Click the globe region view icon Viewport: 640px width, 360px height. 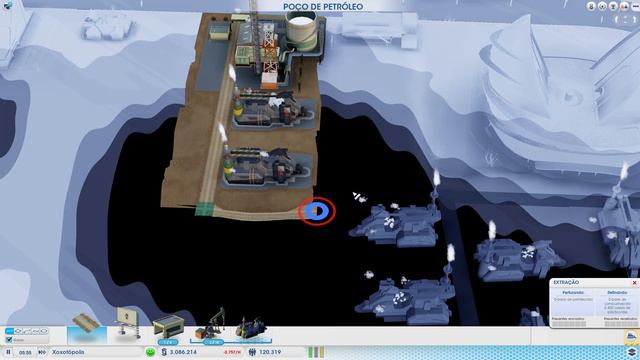602,6
